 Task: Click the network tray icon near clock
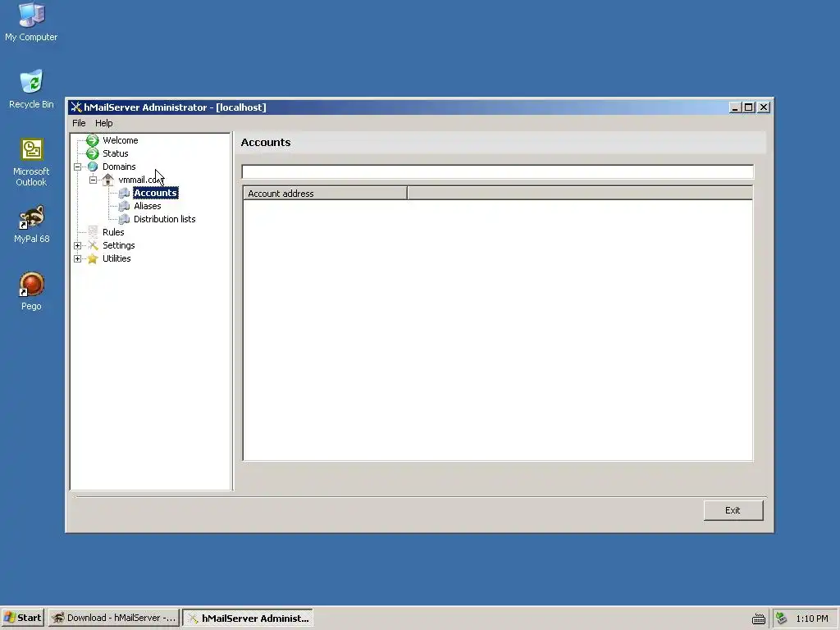pyautogui.click(x=782, y=619)
